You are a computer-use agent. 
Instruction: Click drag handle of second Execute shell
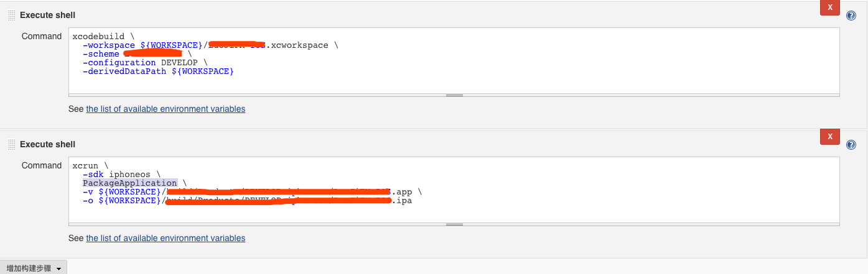tap(11, 145)
